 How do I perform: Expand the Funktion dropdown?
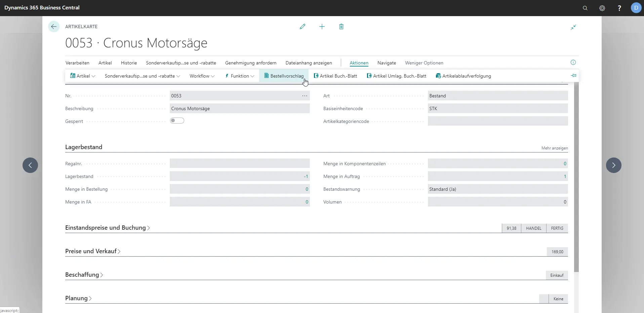tap(240, 76)
